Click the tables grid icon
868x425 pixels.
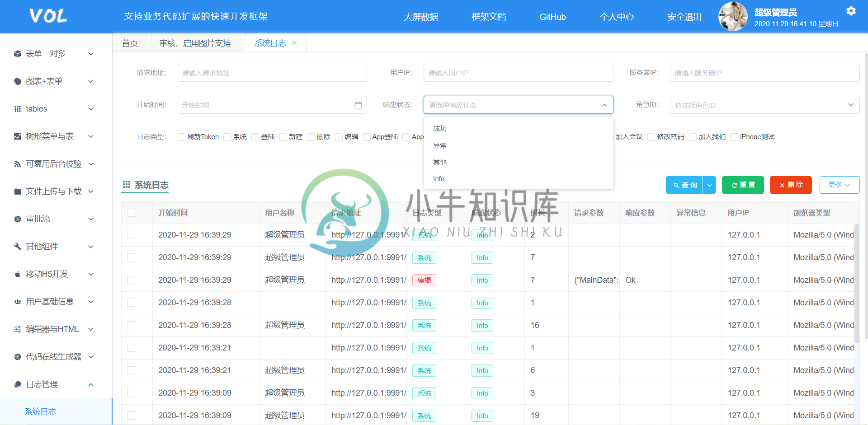click(x=18, y=109)
